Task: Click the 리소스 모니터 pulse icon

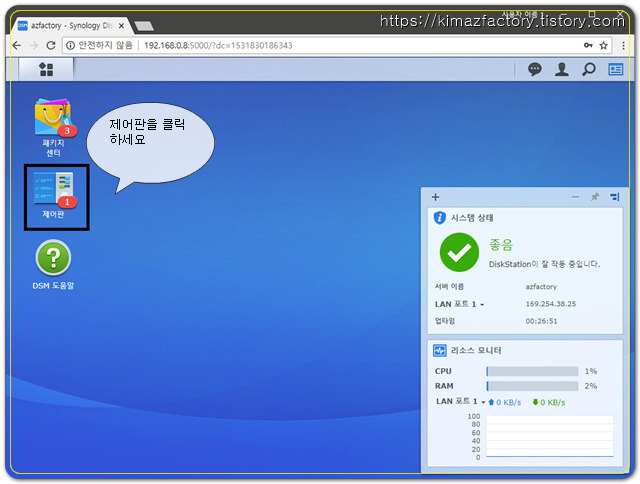Action: (440, 350)
